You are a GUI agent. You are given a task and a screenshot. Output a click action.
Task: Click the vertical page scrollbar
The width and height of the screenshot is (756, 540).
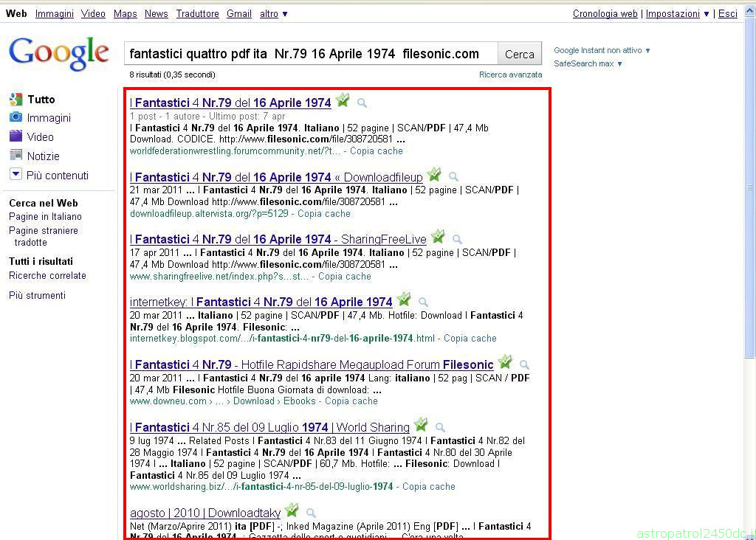(750, 187)
